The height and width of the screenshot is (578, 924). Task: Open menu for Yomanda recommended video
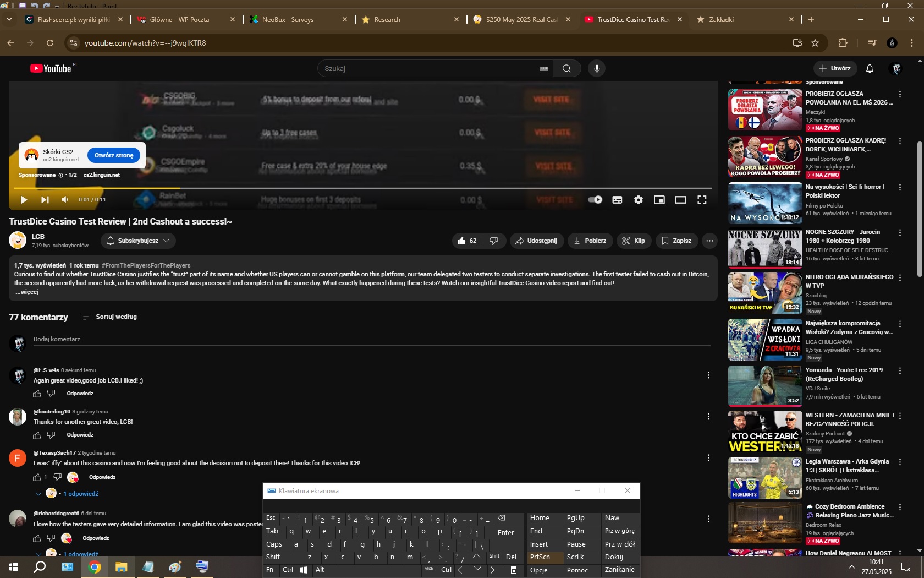(x=900, y=371)
